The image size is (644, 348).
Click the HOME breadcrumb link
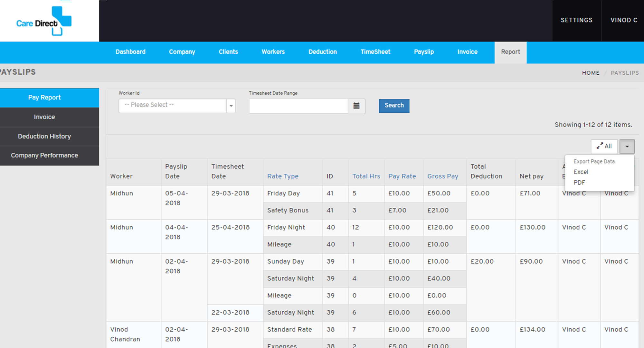point(591,73)
